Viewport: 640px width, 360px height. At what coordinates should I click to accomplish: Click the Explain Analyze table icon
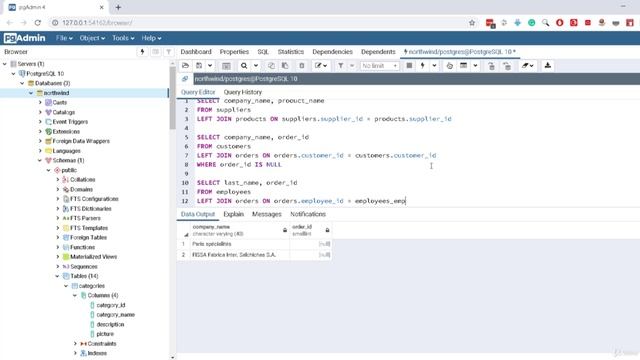[x=464, y=66]
